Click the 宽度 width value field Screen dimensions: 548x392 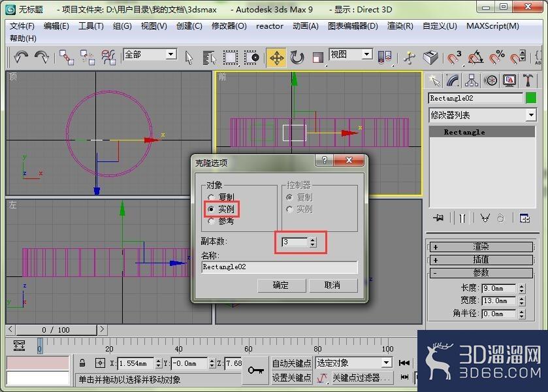click(x=499, y=301)
